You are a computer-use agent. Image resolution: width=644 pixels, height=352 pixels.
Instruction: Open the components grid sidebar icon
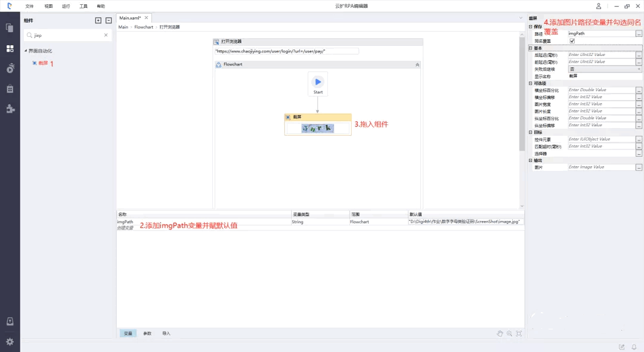coord(10,48)
